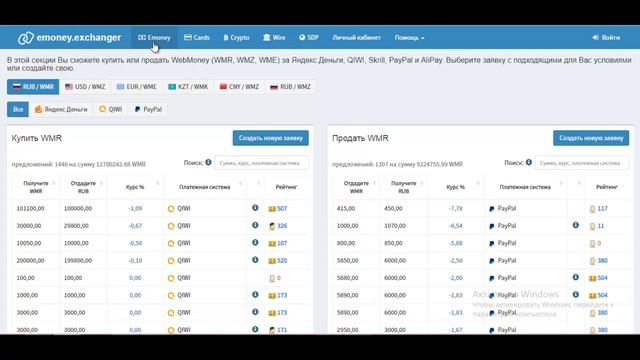Viewport: 640px width, 360px height.
Task: Click the -6,54 rate value
Action: [456, 226]
